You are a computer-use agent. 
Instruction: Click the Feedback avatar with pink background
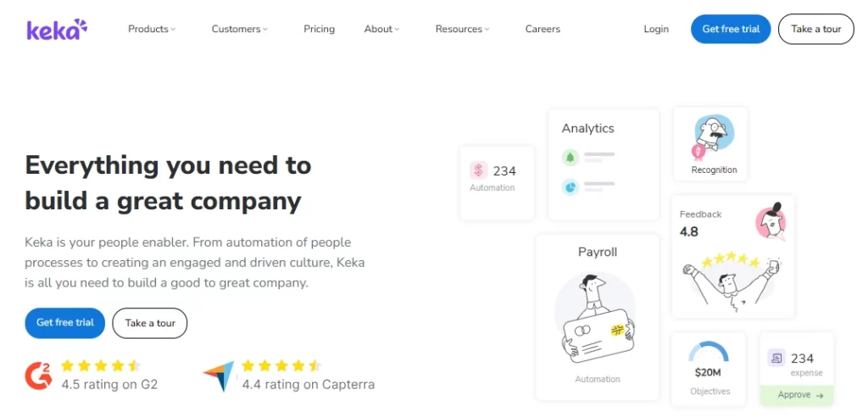tap(770, 222)
